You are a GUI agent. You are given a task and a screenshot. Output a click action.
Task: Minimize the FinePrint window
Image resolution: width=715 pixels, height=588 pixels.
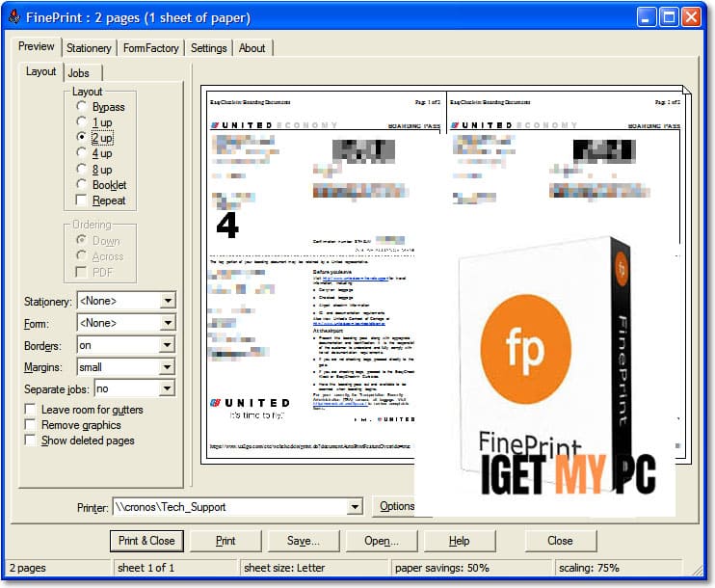point(646,17)
